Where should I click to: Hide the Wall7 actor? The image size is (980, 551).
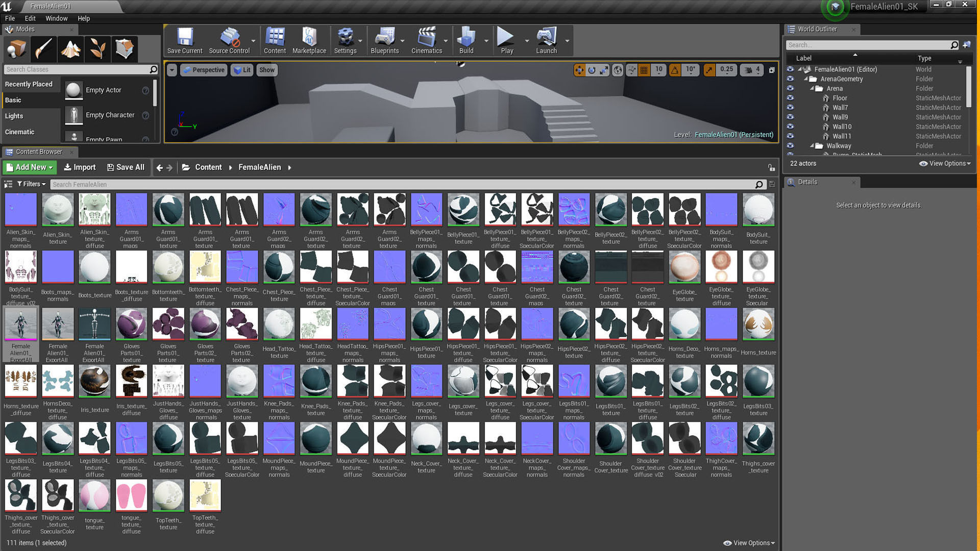pos(790,107)
